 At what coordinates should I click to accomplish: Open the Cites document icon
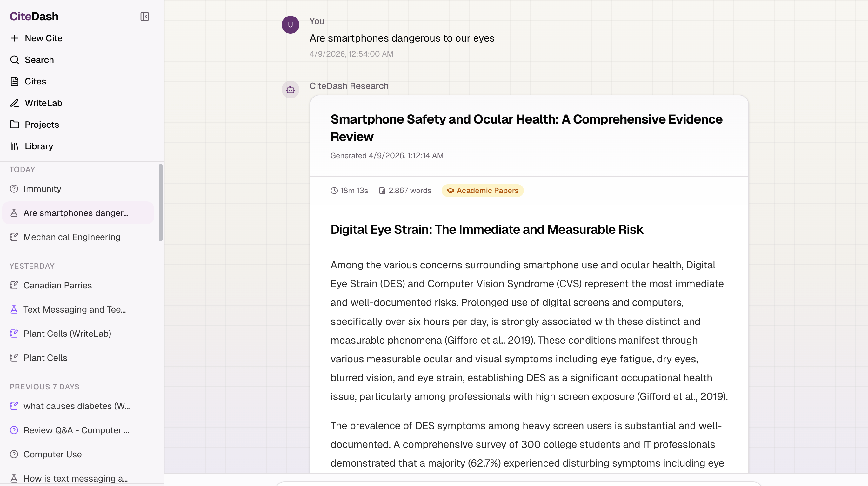click(15, 81)
